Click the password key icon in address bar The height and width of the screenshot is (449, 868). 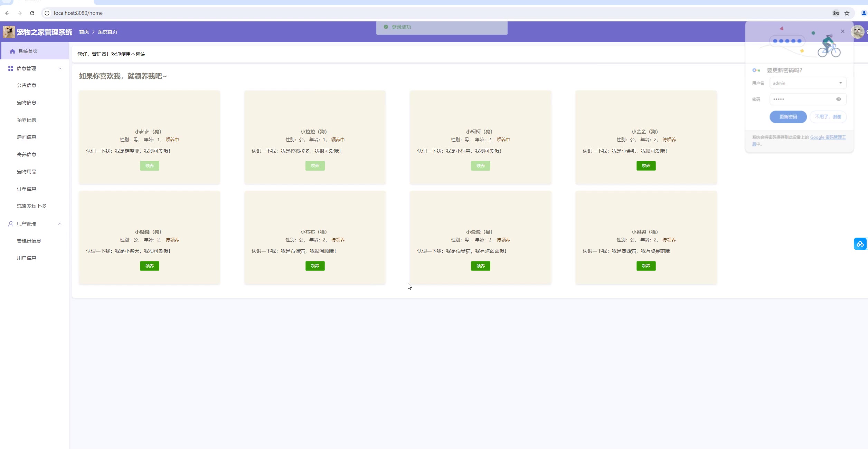coord(836,13)
